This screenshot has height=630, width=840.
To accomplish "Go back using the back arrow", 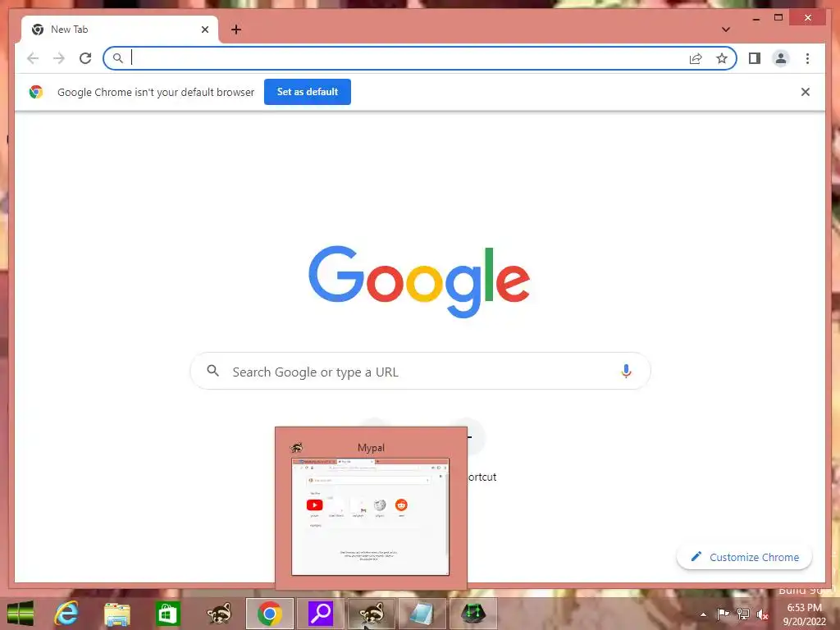I will coord(33,58).
